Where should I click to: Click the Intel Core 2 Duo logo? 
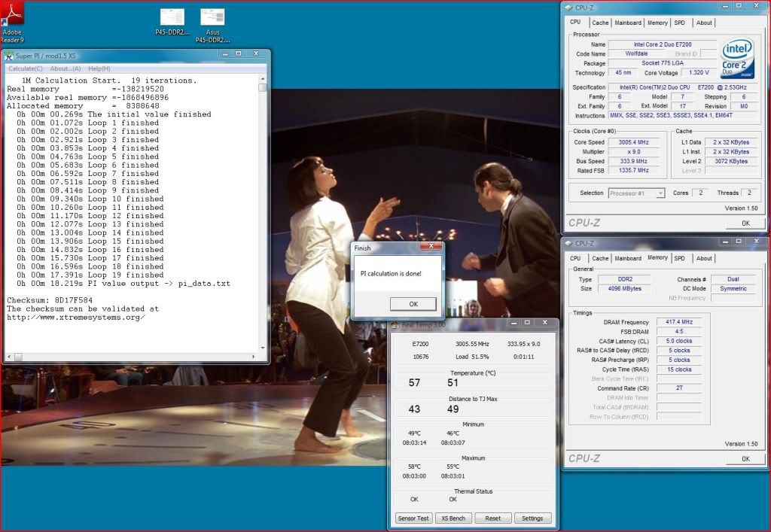click(737, 59)
